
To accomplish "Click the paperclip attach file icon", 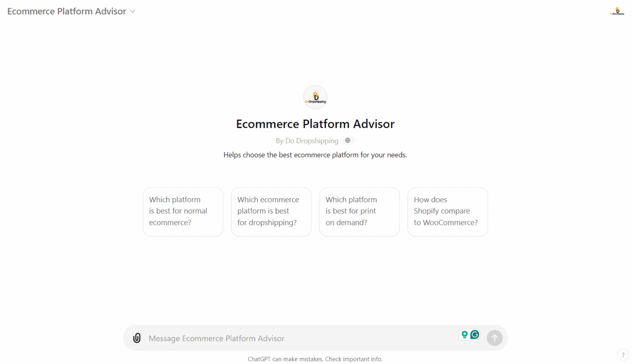I will (x=137, y=338).
